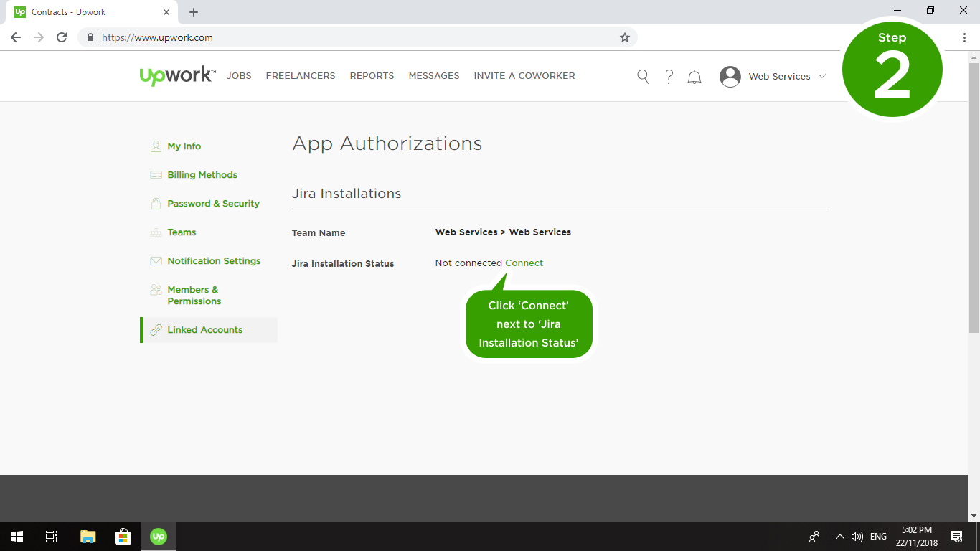
Task: Open the Jobs menu
Action: point(239,76)
